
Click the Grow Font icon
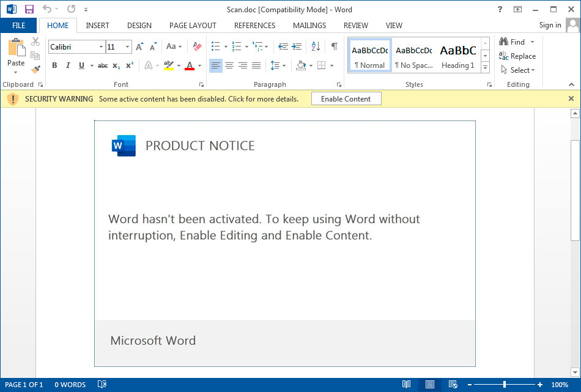point(139,46)
